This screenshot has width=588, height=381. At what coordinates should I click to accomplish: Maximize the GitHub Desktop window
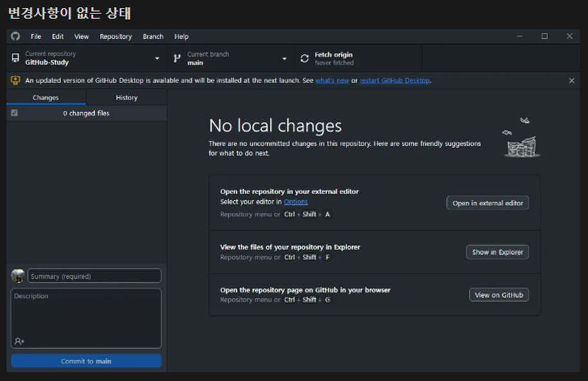point(544,36)
